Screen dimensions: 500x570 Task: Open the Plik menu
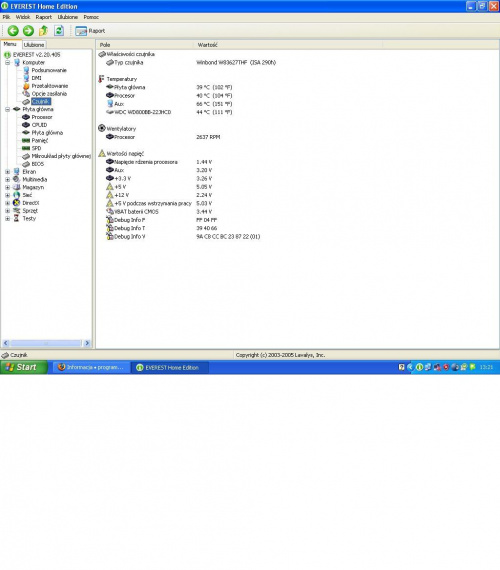[6, 17]
